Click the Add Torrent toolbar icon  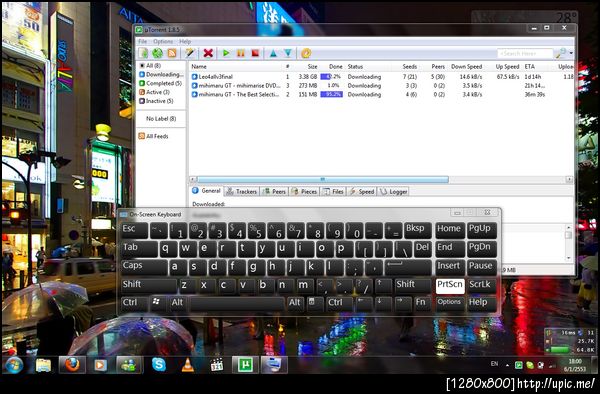143,53
